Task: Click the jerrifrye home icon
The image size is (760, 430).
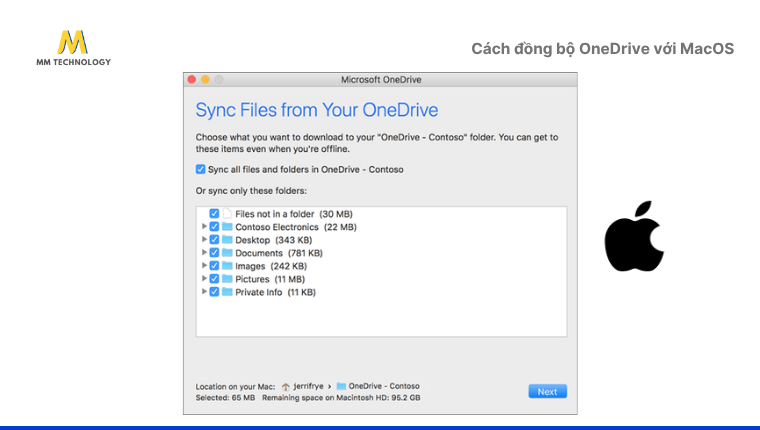Action: click(285, 386)
